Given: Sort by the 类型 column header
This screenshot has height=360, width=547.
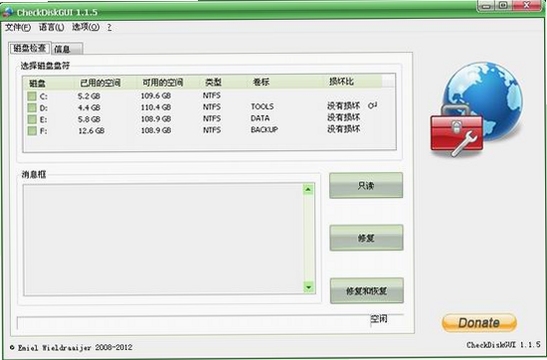Looking at the screenshot, I should click(223, 82).
